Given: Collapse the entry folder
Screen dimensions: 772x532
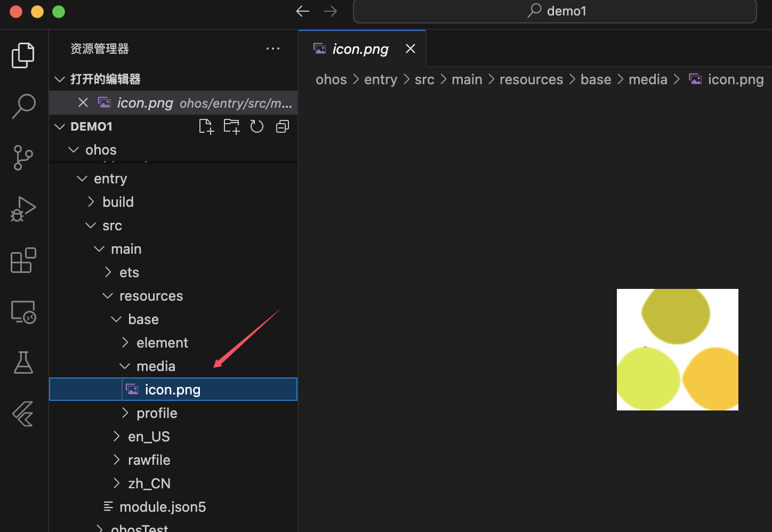Looking at the screenshot, I should 173,179.
